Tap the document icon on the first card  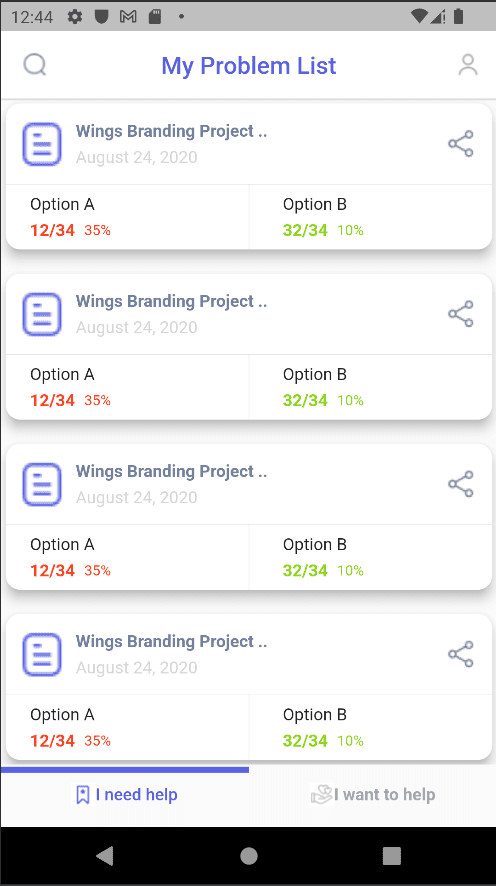[42, 144]
